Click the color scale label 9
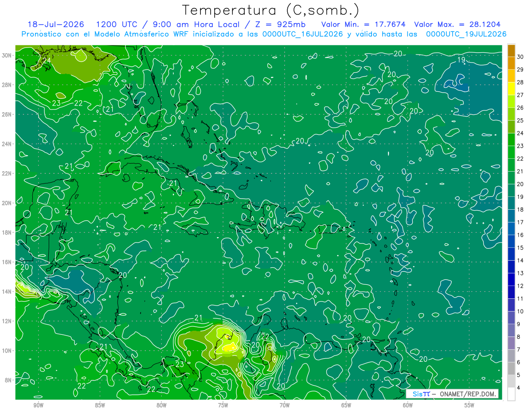Screen dimensions: 532x411 pyautogui.click(x=519, y=324)
